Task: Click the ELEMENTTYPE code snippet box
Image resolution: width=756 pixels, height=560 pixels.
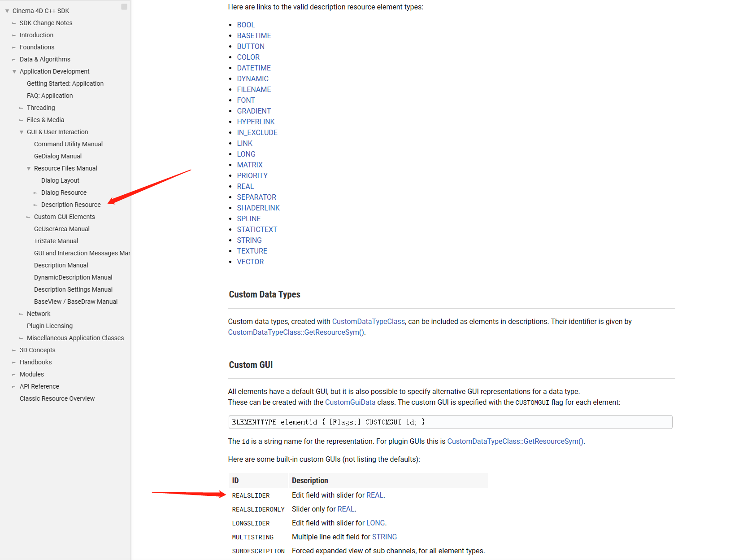Action: coord(450,422)
